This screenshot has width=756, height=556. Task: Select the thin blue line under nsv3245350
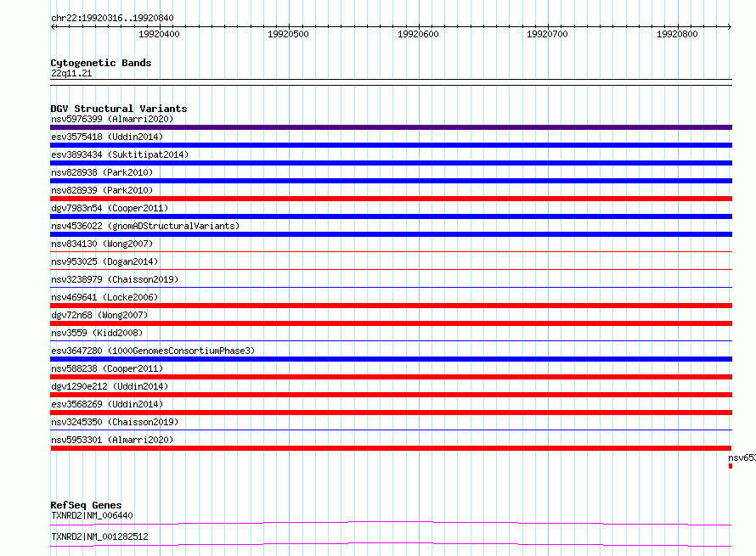[391, 430]
